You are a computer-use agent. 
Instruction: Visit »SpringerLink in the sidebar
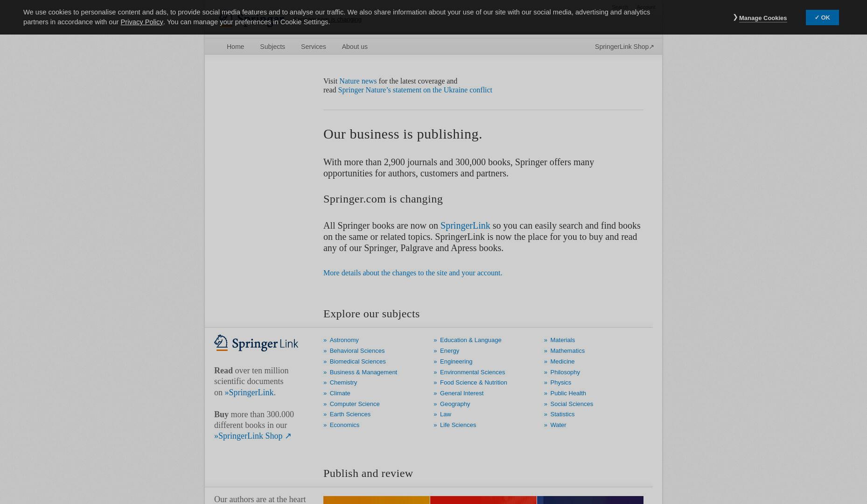249,392
